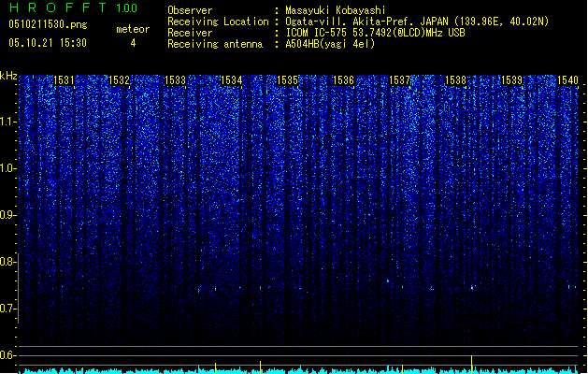
Task: Click the 0.8 frequency axis label
Action: pyautogui.click(x=8, y=262)
